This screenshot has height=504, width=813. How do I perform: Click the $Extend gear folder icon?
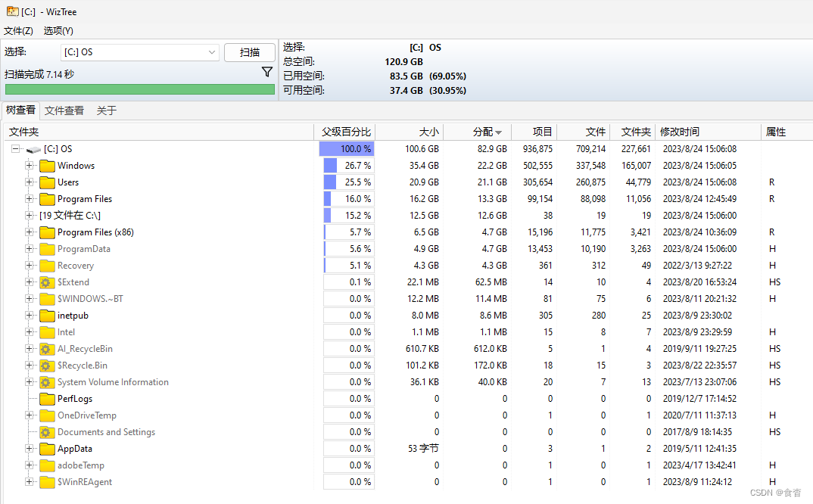coord(47,282)
